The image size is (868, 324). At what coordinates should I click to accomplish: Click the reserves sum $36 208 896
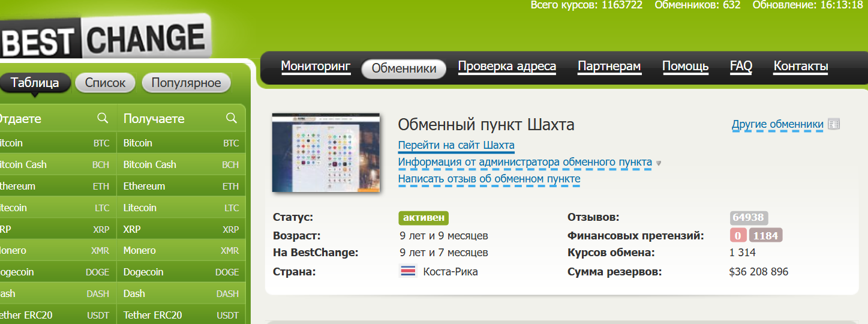[x=759, y=272]
